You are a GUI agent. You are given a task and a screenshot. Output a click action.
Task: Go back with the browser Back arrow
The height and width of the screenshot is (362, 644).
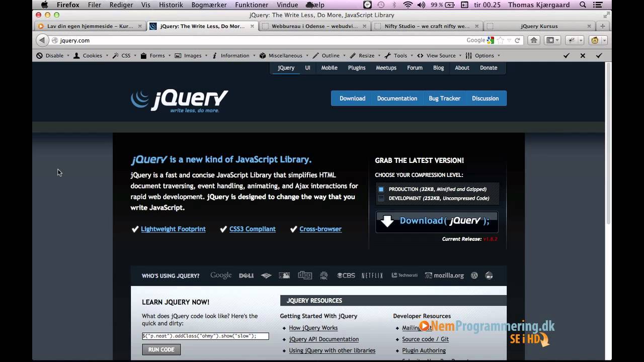[x=42, y=40]
